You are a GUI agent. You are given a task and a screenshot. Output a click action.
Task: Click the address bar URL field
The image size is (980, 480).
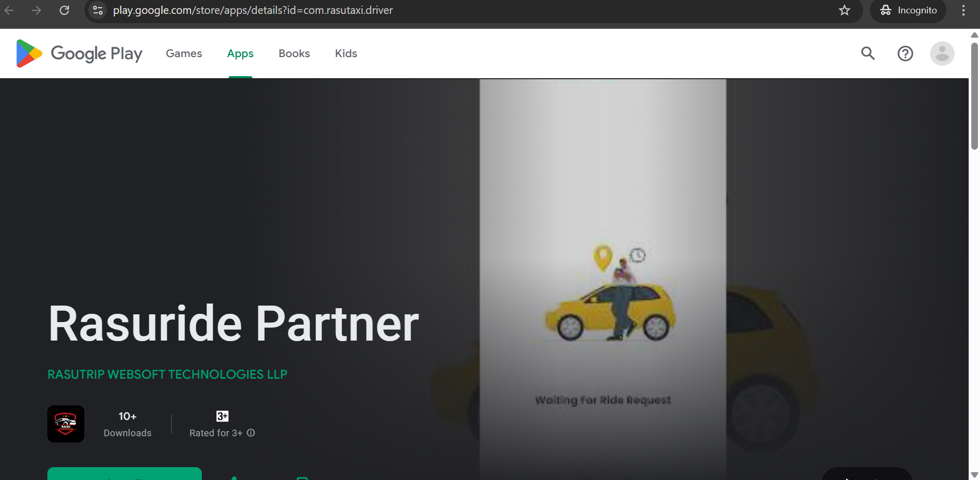click(463, 10)
